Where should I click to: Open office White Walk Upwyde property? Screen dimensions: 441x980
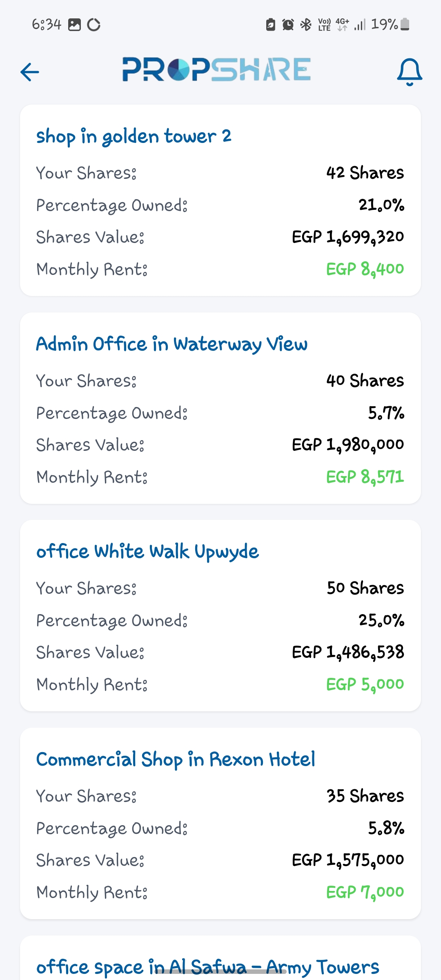click(147, 551)
